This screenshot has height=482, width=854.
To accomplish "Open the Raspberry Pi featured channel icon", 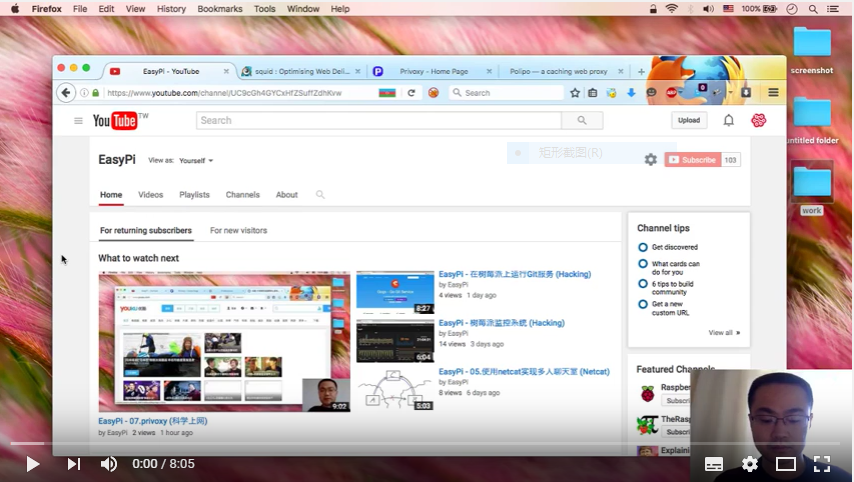I will click(x=647, y=393).
